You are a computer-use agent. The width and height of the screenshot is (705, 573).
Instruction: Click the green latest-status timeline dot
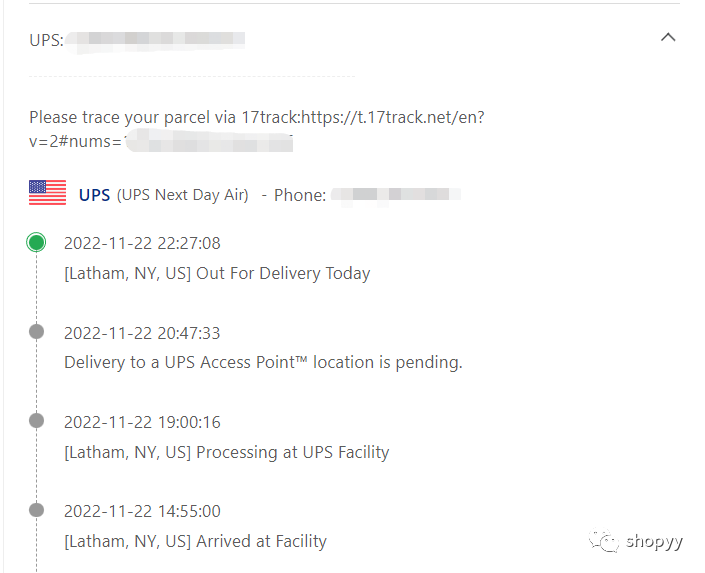[36, 242]
